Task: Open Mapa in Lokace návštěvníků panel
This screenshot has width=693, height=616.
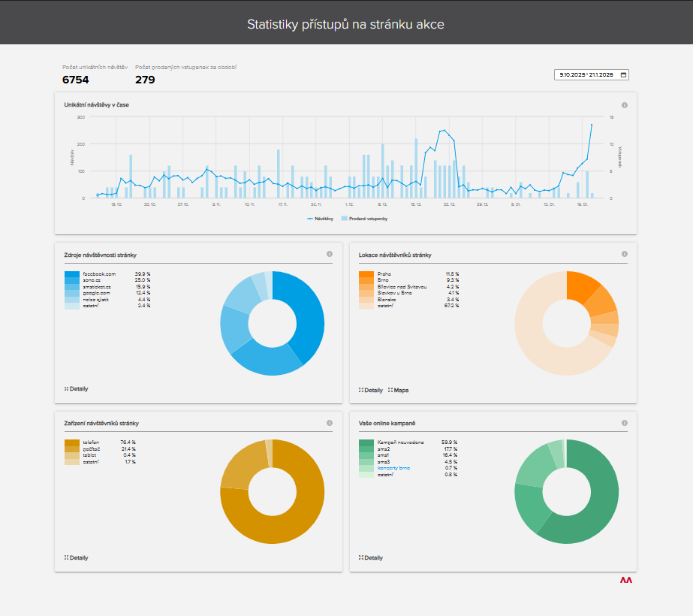Action: [399, 391]
